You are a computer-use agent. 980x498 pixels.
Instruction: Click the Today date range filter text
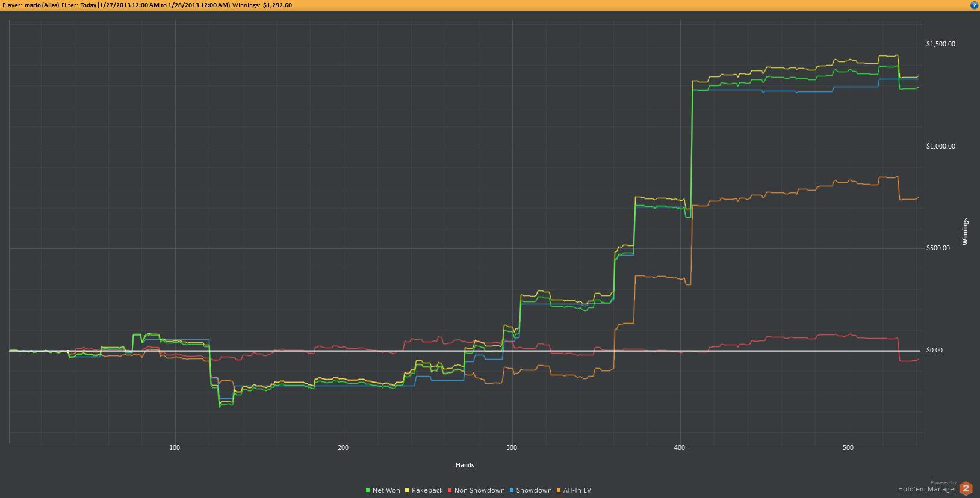[155, 5]
